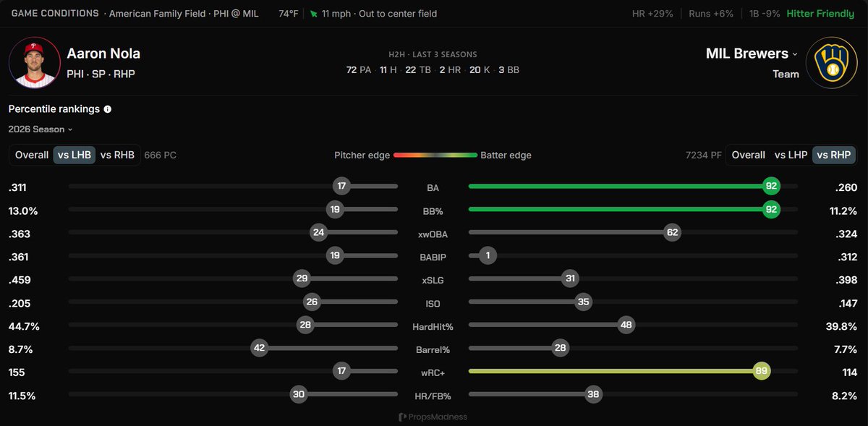The height and width of the screenshot is (426, 868).
Task: Click the batter 8.2% HR/FB value
Action: [843, 396]
